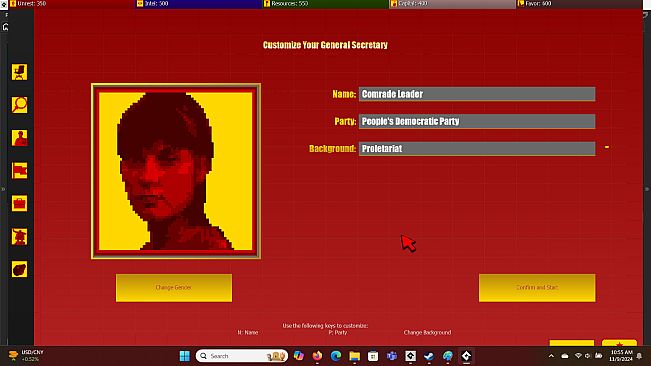Click the Change Background hint text

click(427, 332)
